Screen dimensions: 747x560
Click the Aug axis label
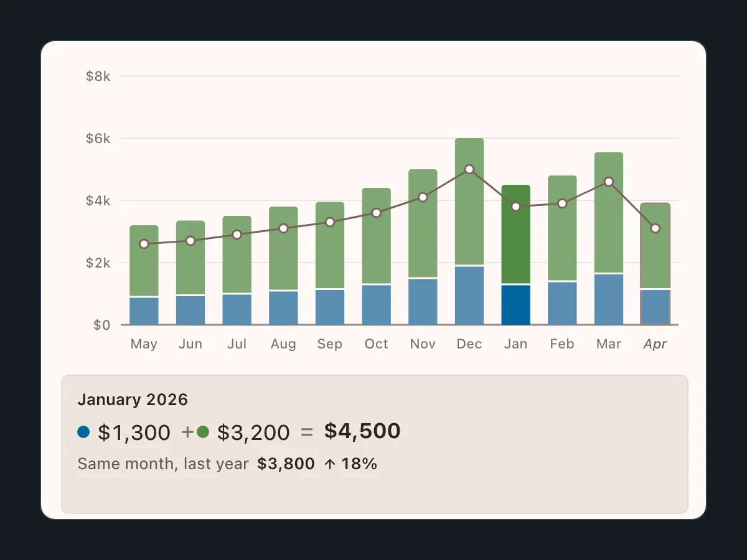pyautogui.click(x=283, y=344)
